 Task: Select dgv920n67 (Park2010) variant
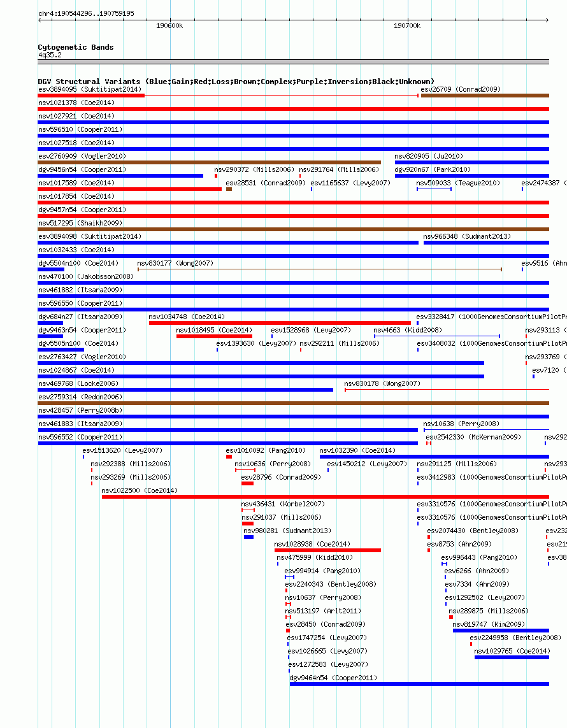click(x=472, y=176)
